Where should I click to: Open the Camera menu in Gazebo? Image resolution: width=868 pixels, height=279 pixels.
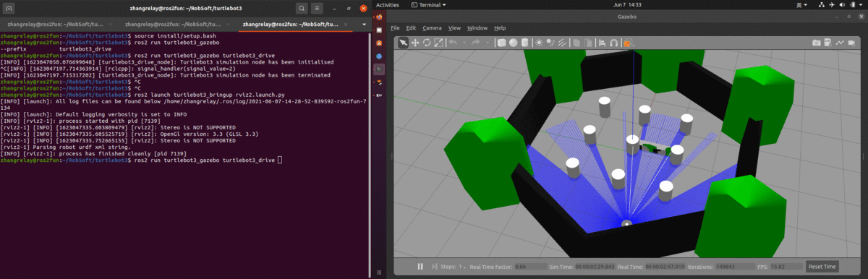(x=433, y=28)
